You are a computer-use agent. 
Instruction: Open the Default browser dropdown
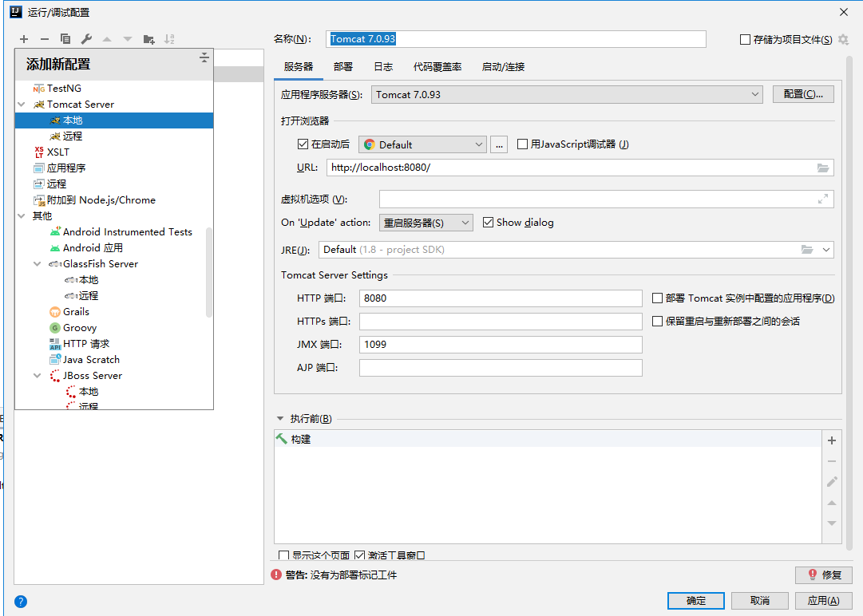click(x=422, y=144)
